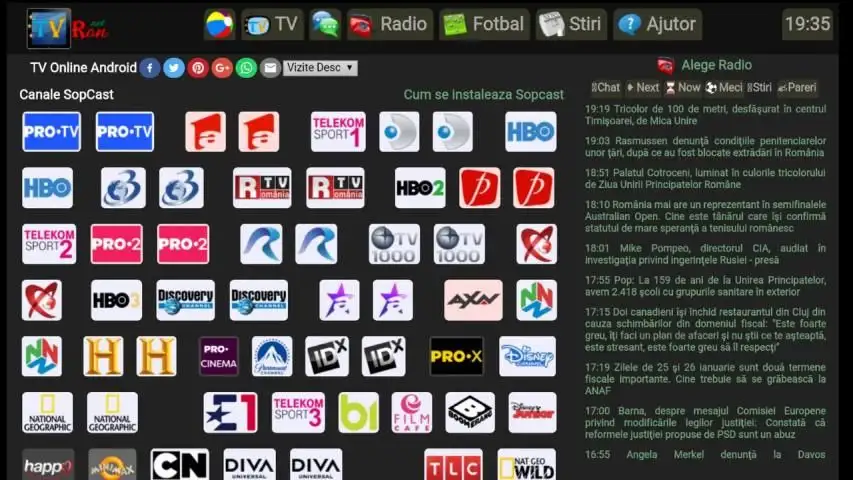This screenshot has height=480, width=853.
Task: Open the Radio menu in top bar
Action: tap(390, 24)
